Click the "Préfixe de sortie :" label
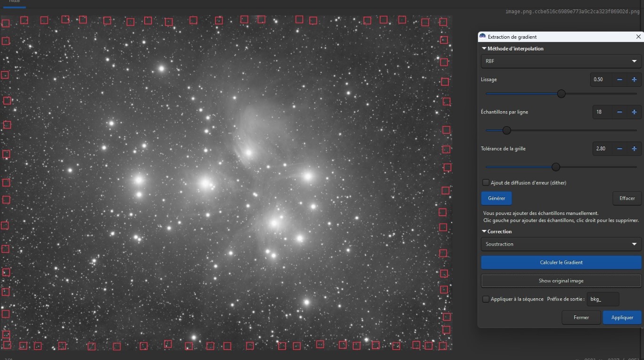The image size is (644, 360). click(566, 299)
